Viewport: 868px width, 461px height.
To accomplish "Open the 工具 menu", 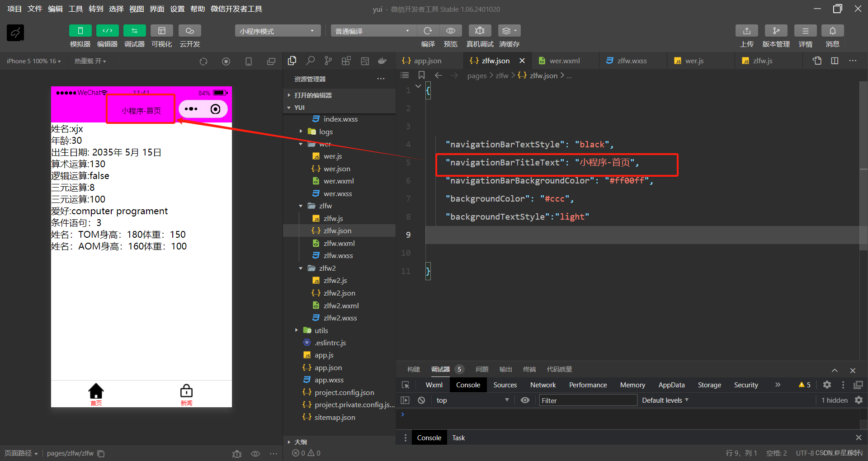I will click(75, 9).
